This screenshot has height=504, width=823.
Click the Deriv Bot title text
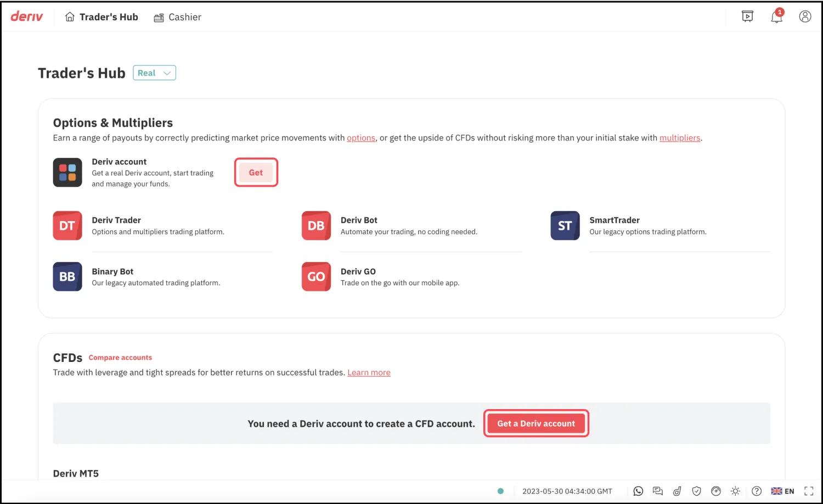pos(359,220)
